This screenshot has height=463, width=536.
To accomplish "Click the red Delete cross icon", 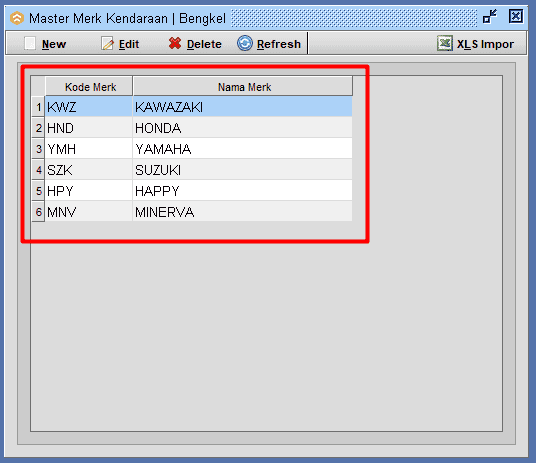I will pos(175,43).
